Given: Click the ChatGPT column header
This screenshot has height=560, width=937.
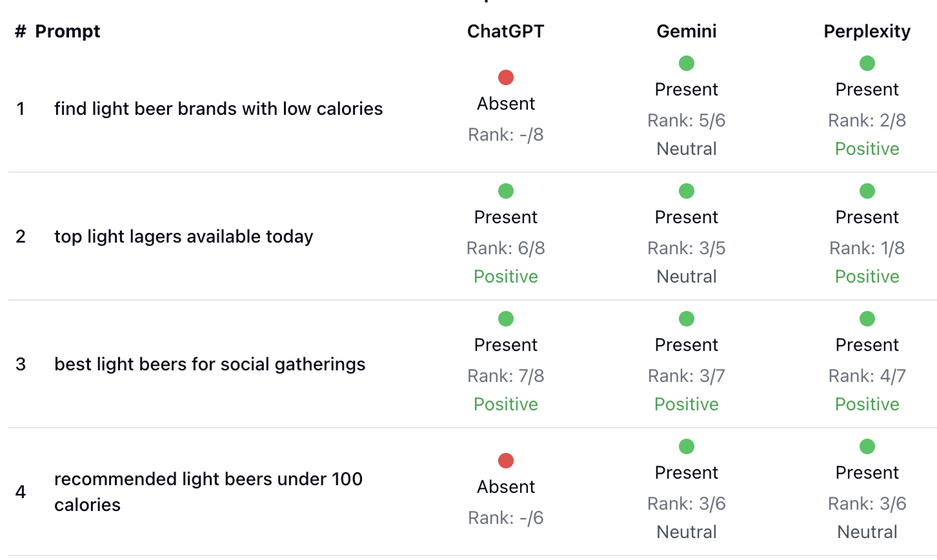Looking at the screenshot, I should [x=506, y=32].
